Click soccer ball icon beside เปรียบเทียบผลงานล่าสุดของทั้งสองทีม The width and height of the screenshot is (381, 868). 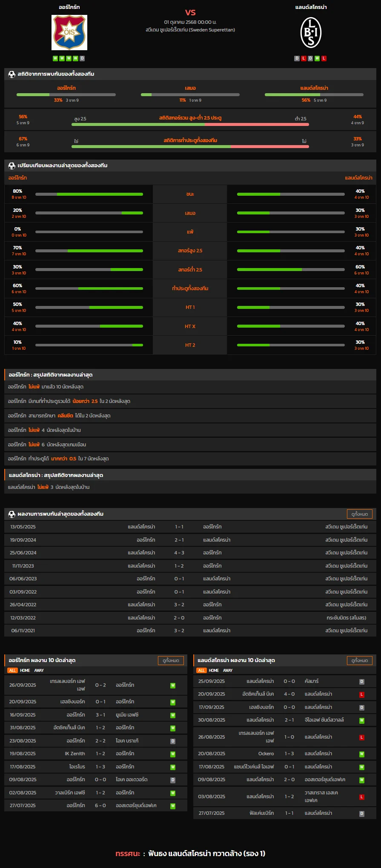click(12, 166)
